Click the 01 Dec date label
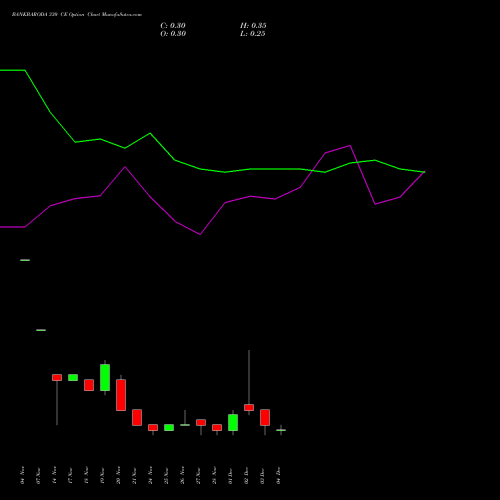The width and height of the screenshot is (500, 500). (230, 475)
